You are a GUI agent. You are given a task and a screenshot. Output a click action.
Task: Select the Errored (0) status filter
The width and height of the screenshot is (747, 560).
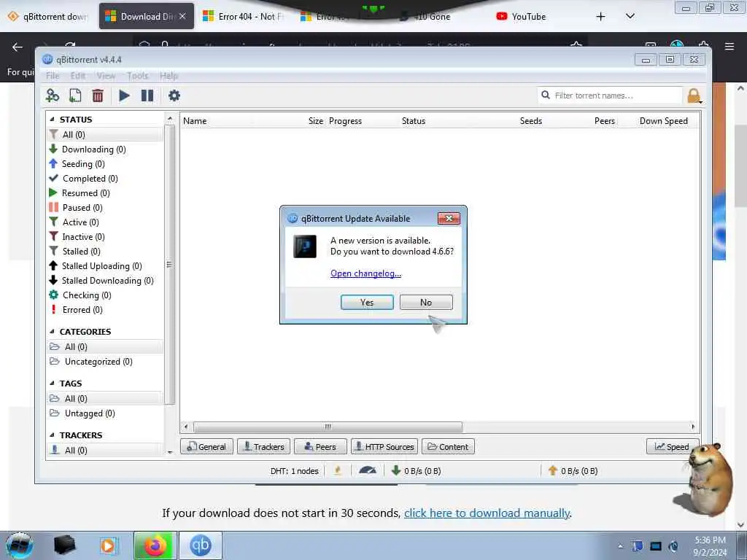pyautogui.click(x=82, y=310)
